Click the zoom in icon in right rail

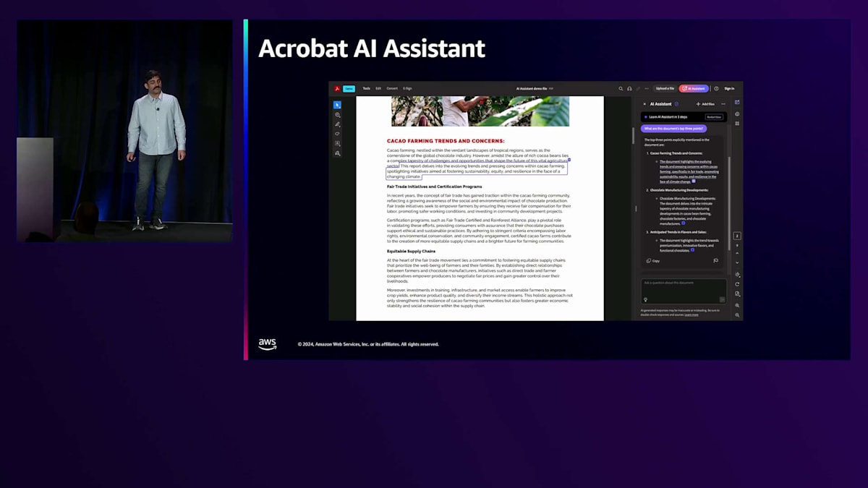[x=737, y=306]
